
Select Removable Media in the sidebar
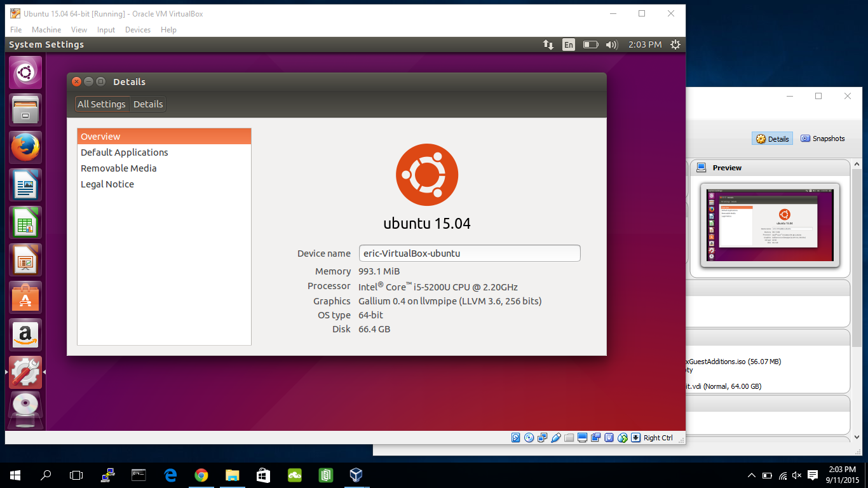click(x=164, y=168)
